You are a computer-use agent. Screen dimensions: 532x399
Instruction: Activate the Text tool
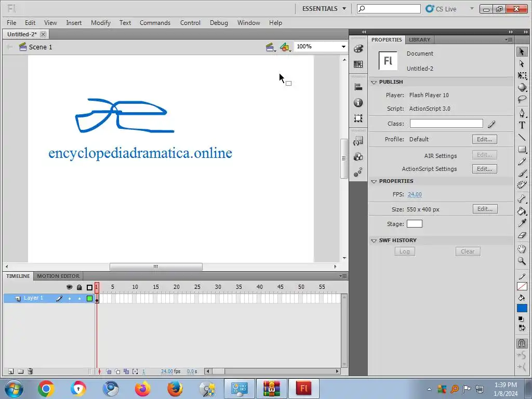[522, 125]
